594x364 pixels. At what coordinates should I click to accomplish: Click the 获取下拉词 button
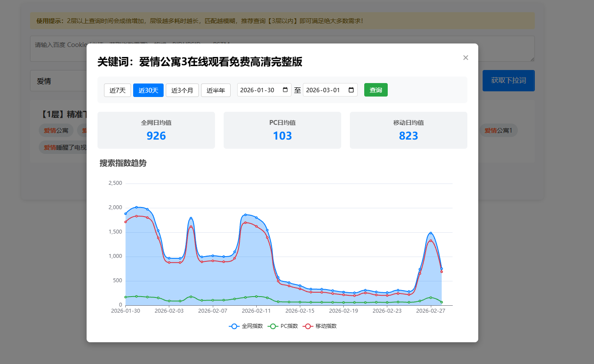[508, 80]
